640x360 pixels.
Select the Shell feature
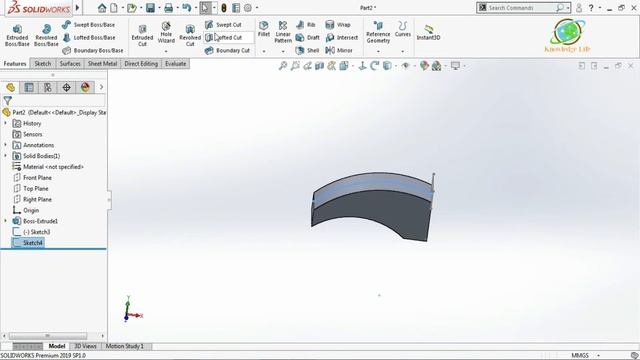307,51
